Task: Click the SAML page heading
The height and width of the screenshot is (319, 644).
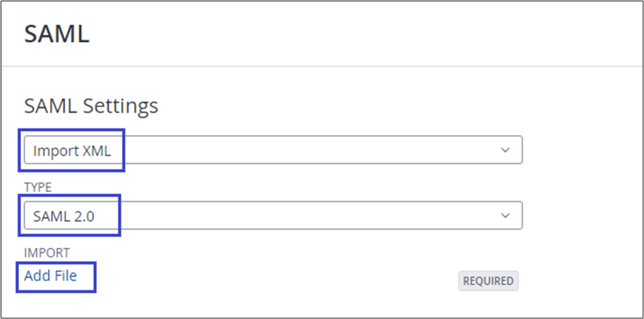Action: click(x=57, y=34)
